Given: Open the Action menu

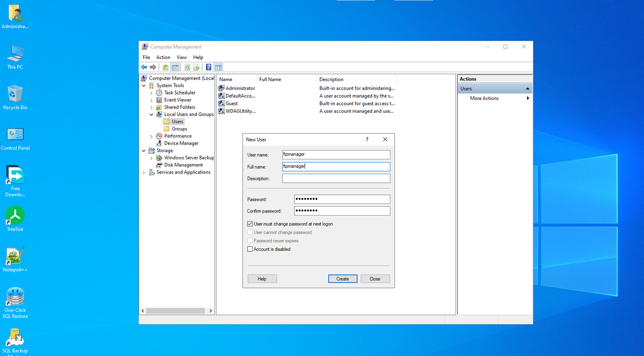Looking at the screenshot, I should 163,58.
